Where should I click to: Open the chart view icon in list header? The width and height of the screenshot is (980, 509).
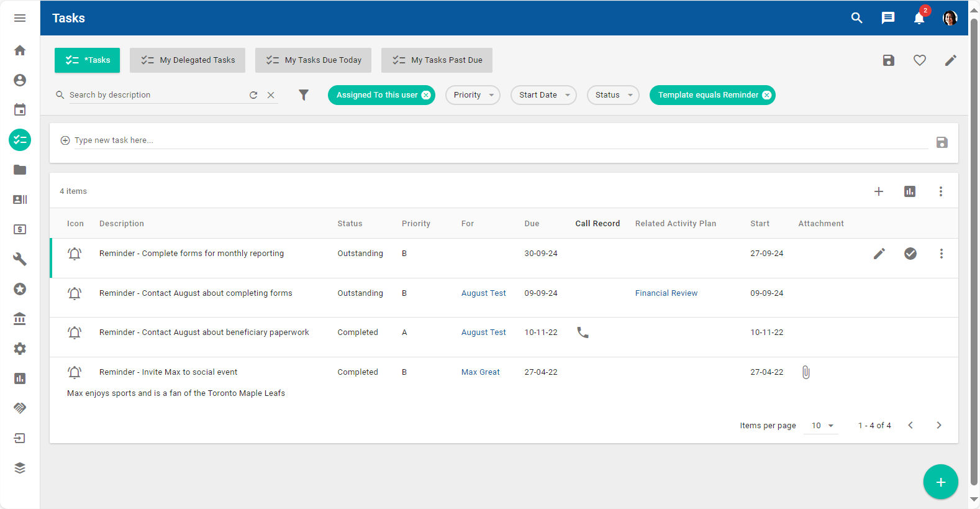[x=910, y=191]
